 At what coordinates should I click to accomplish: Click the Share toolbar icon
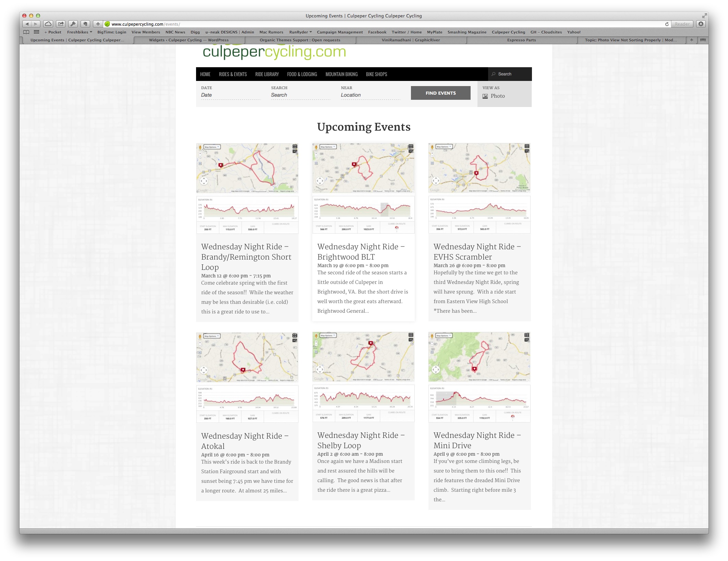(x=61, y=24)
